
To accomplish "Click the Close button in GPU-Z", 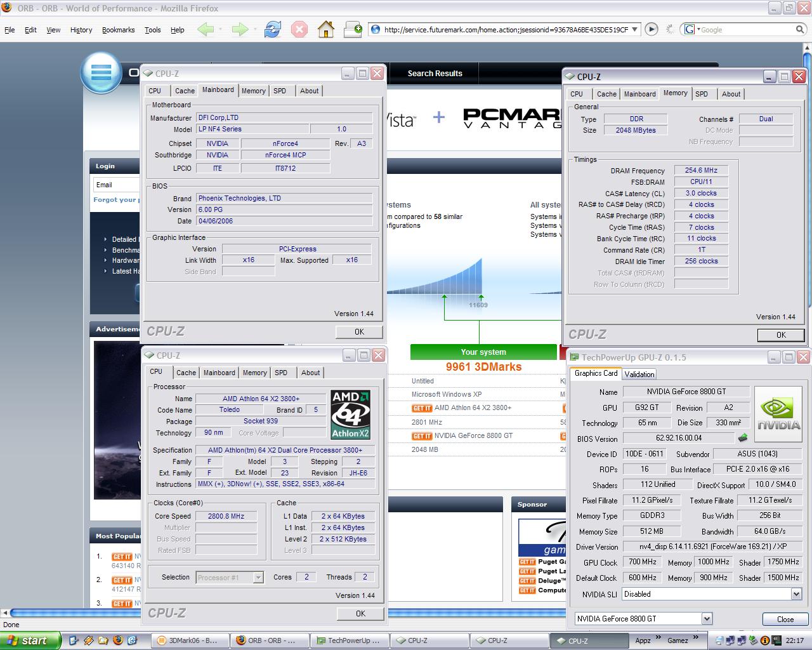I will point(785,619).
